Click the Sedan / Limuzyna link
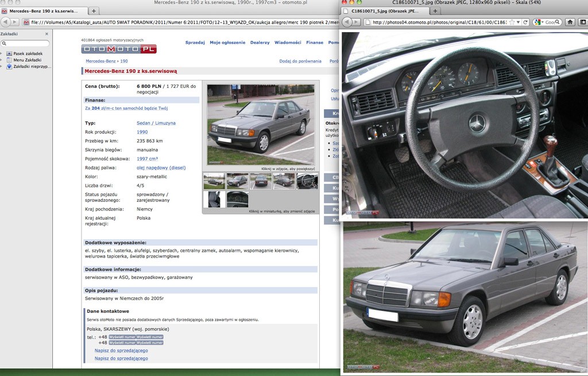Screen dimensions: 588x376 click(156, 123)
